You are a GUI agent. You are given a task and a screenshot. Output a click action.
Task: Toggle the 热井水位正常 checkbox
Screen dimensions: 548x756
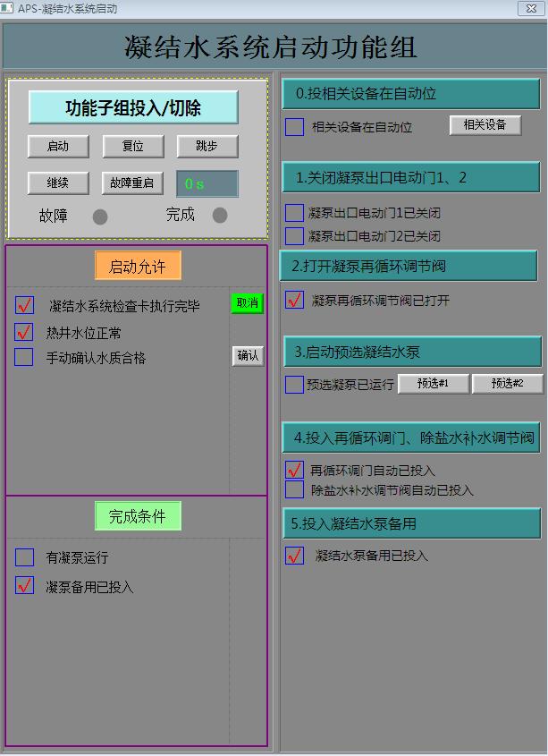coord(24,333)
